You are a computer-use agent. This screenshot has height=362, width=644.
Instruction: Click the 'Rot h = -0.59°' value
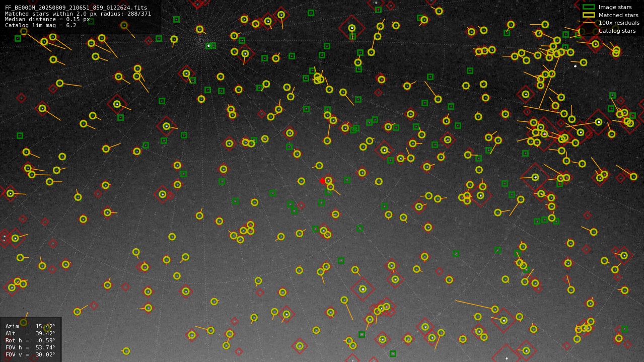point(30,340)
